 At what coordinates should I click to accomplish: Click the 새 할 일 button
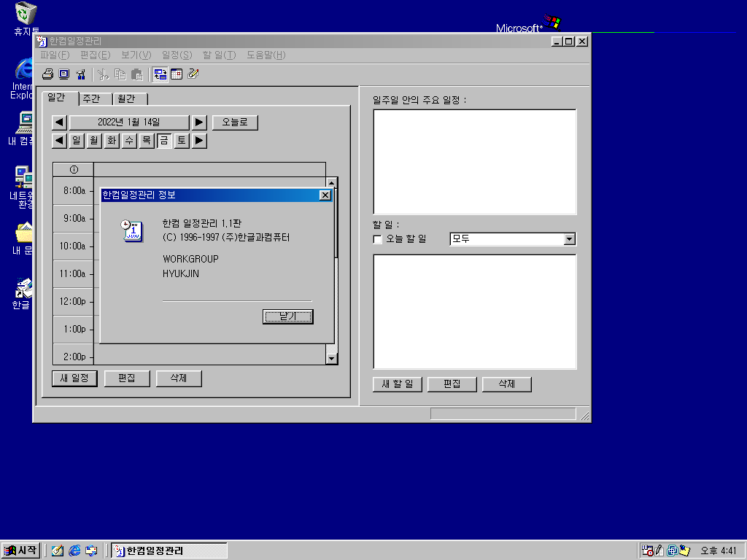[x=398, y=384]
